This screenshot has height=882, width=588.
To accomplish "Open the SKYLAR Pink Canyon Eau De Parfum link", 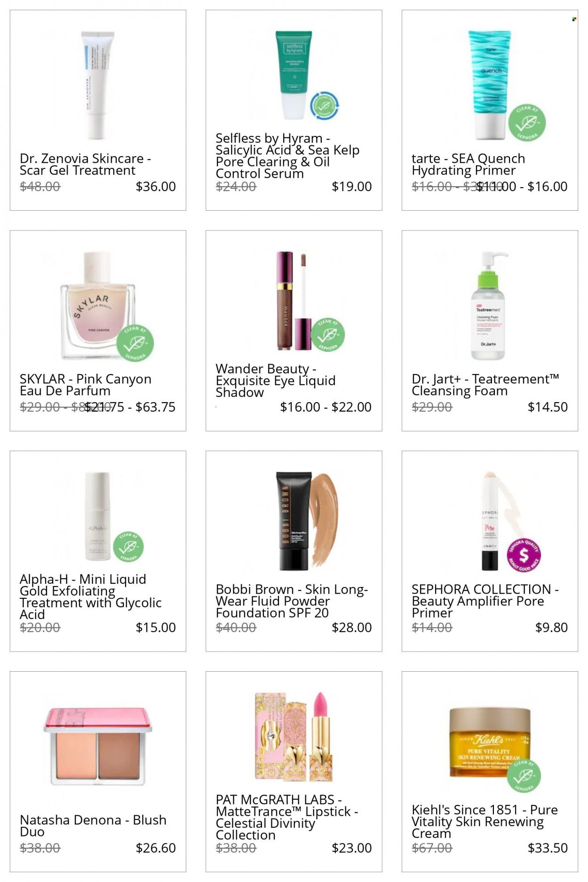I will pos(86,385).
